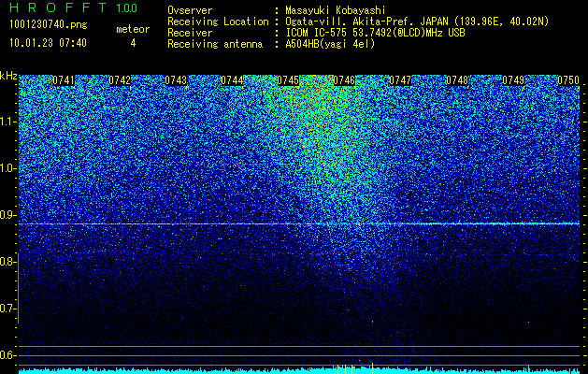Viewport: 588px width, 374px height.
Task: Click the Receiver label
Action: pyautogui.click(x=190, y=33)
